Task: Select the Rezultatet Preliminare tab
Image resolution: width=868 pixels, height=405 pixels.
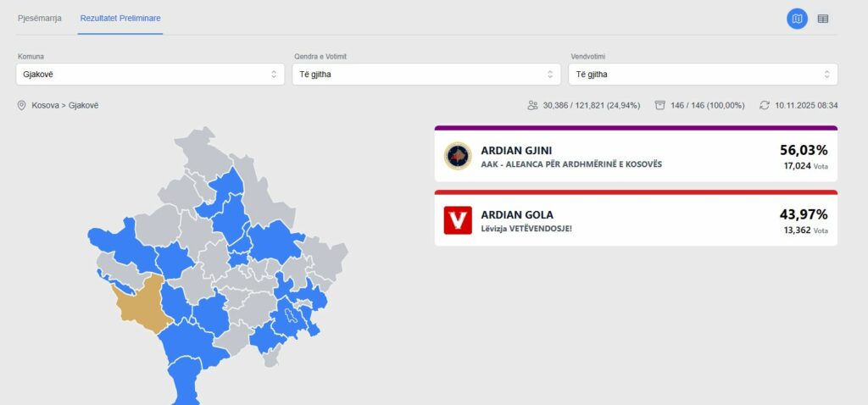Action: click(120, 18)
